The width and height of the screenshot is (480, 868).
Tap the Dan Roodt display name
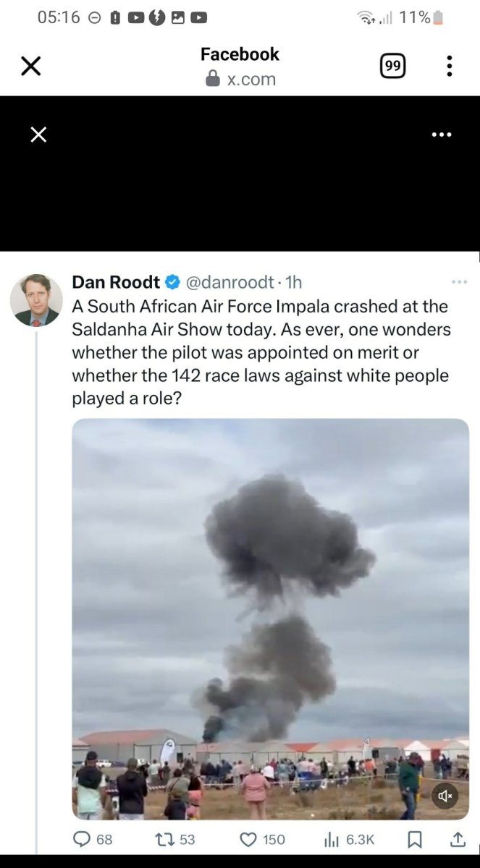[116, 282]
